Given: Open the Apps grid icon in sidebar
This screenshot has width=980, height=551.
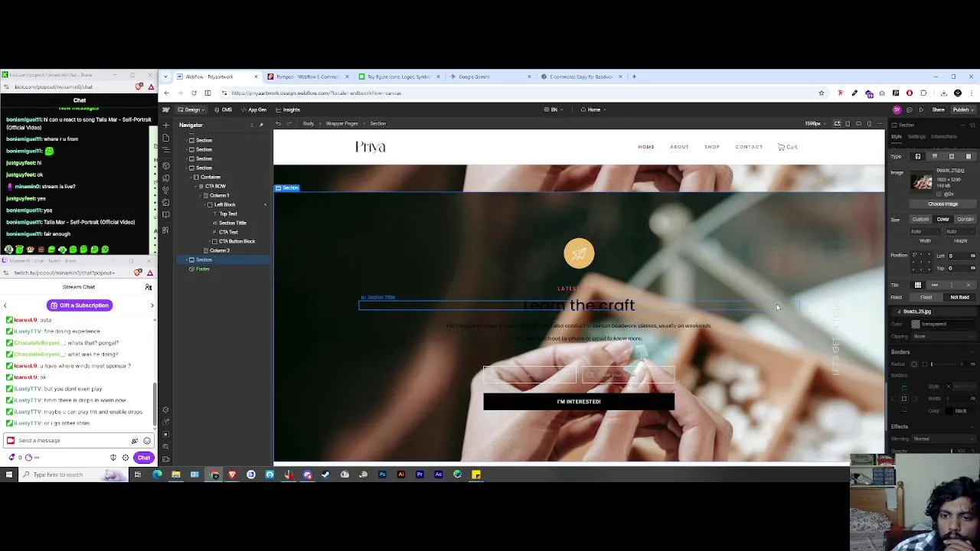Looking at the screenshot, I should [x=166, y=230].
